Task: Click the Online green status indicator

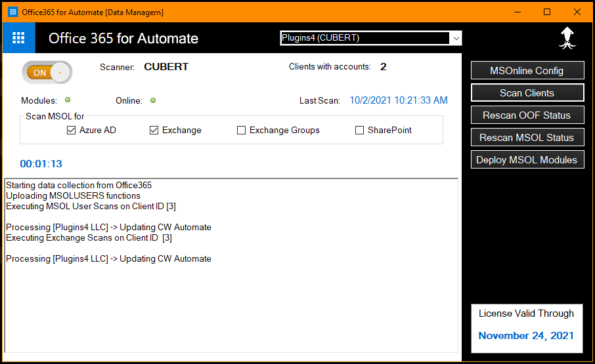Action: point(153,100)
